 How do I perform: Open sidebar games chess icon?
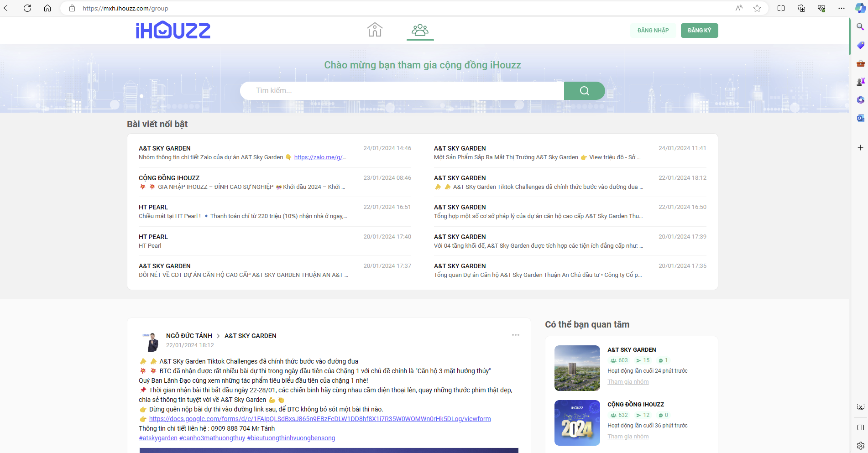click(860, 82)
